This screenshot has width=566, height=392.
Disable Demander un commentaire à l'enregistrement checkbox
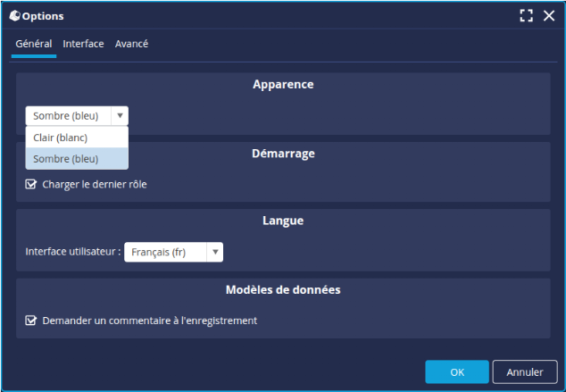point(31,321)
